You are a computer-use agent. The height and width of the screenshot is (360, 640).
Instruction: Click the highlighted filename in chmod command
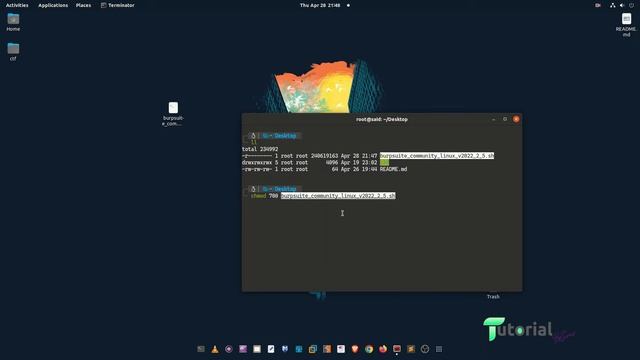(x=338, y=196)
